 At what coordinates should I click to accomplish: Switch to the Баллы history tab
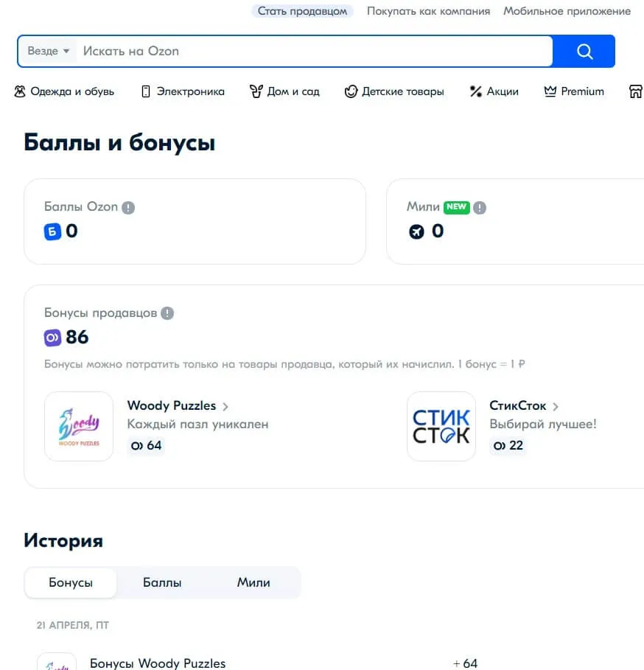(161, 582)
